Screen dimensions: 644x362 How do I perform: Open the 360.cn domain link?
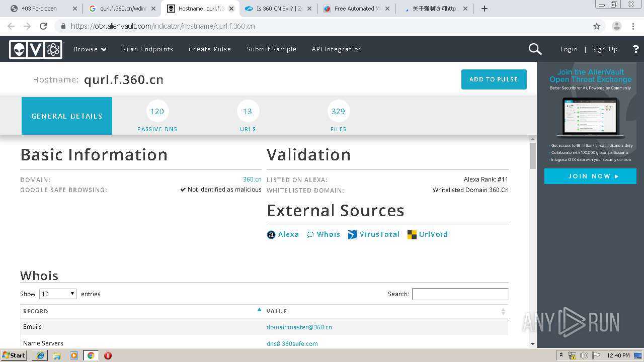[252, 179]
